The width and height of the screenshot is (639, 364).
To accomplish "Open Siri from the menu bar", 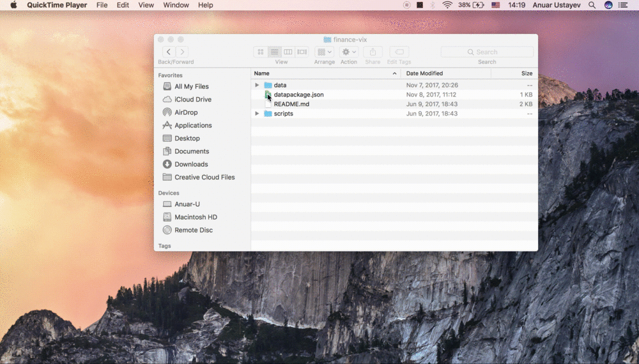I will [x=608, y=5].
